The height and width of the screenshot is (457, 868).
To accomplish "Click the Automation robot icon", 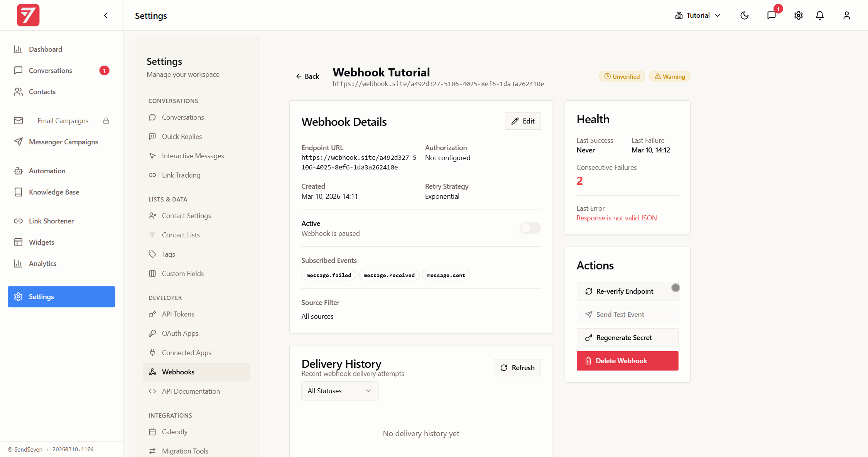I will click(18, 171).
